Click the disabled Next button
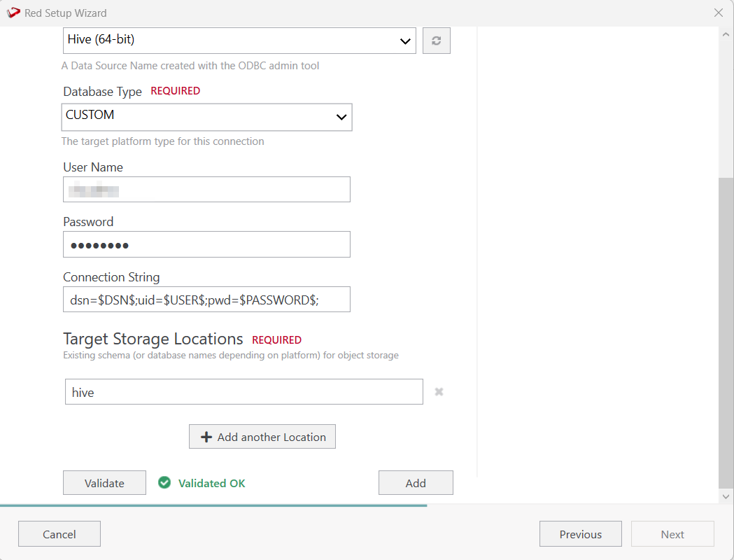Screen dimensions: 734x560 [672, 534]
